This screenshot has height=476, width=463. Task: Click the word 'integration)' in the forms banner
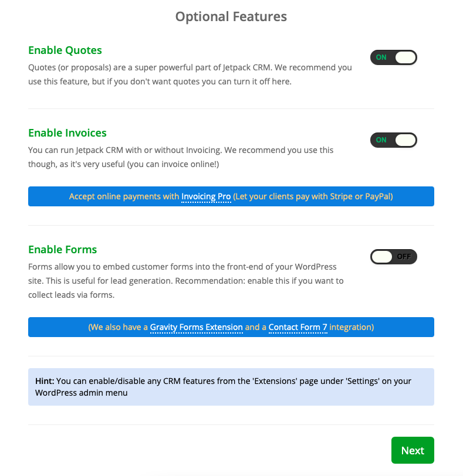352,328
